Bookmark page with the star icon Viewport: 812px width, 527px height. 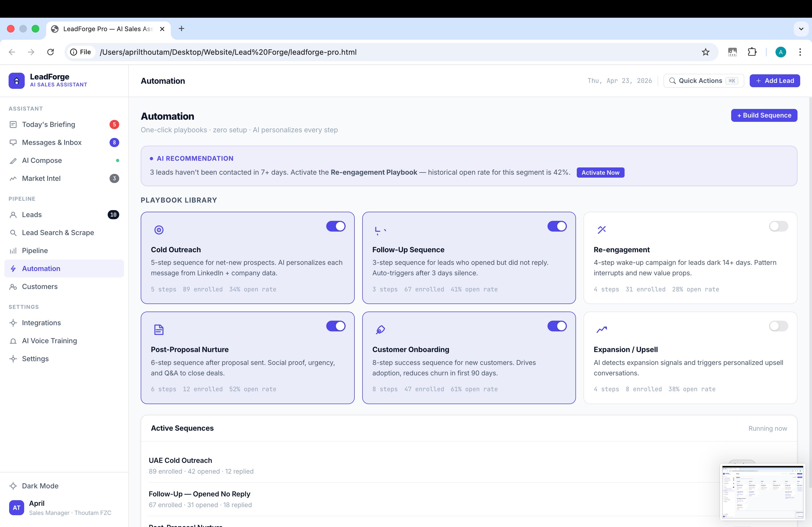[705, 52]
